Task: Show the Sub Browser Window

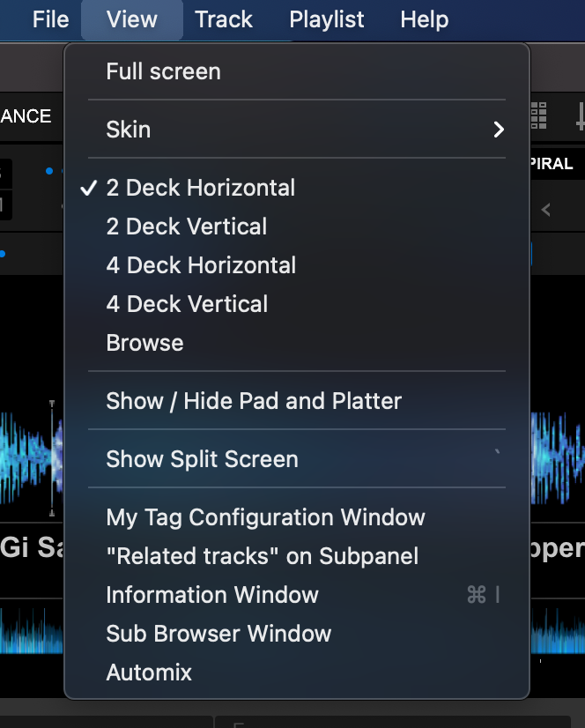Action: [218, 634]
